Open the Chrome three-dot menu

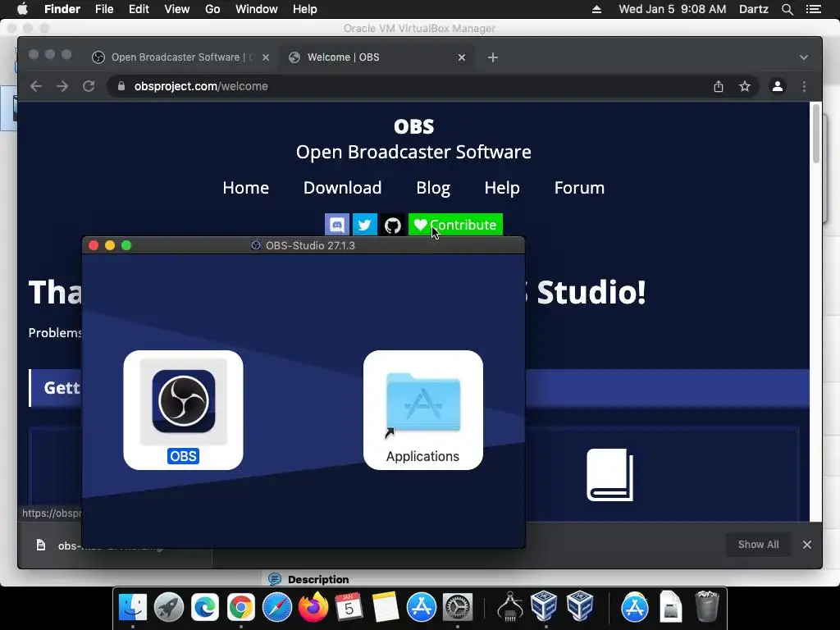click(x=804, y=86)
